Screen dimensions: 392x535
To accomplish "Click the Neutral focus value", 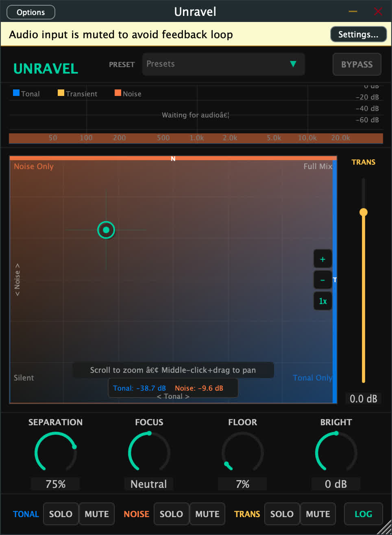I will 149,484.
